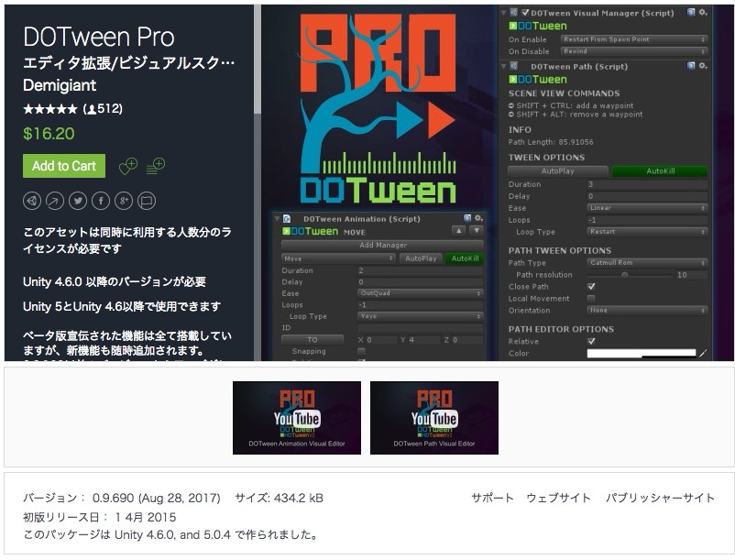
Task: Click the Duration field showing 2
Action: pos(421,270)
